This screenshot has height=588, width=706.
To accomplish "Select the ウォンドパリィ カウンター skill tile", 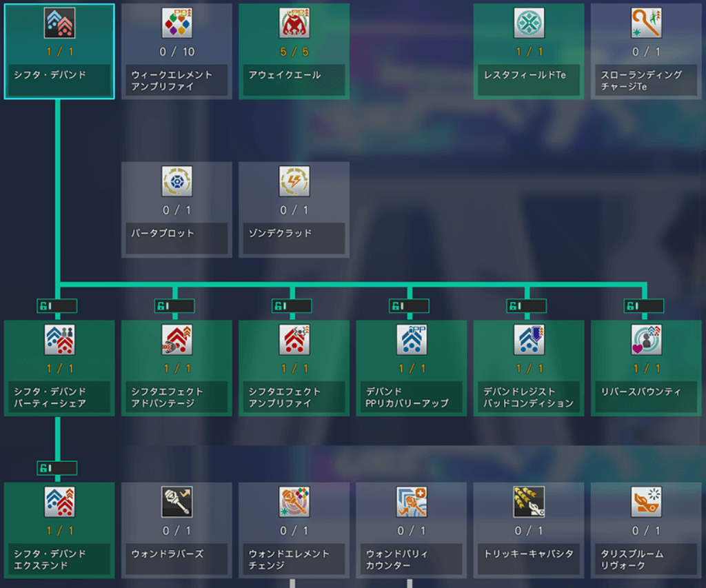I will point(411,529).
